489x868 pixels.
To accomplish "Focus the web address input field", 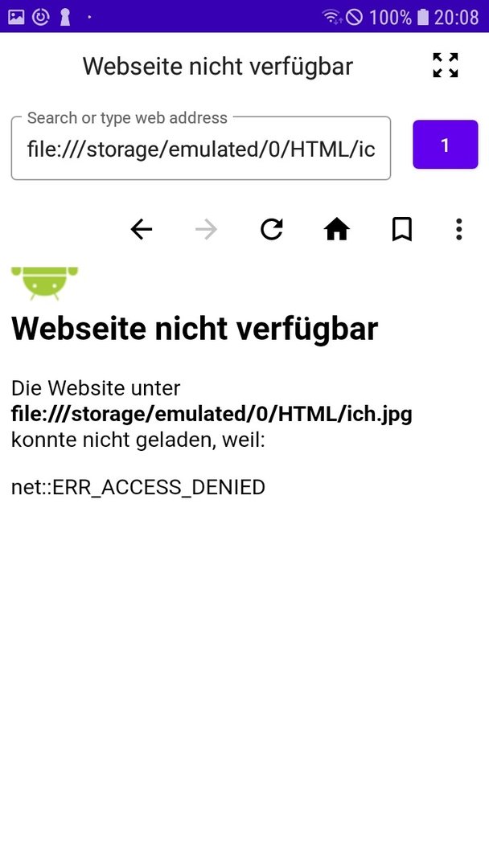I will [201, 149].
